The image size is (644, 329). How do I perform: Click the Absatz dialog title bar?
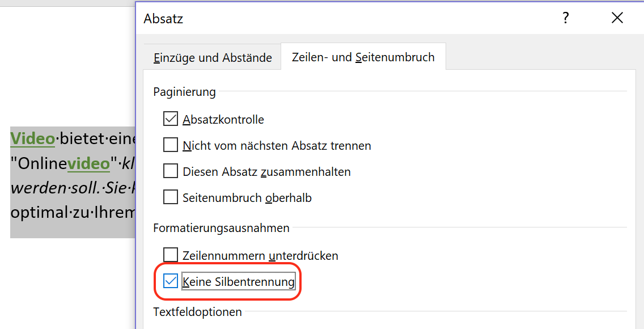[349, 19]
